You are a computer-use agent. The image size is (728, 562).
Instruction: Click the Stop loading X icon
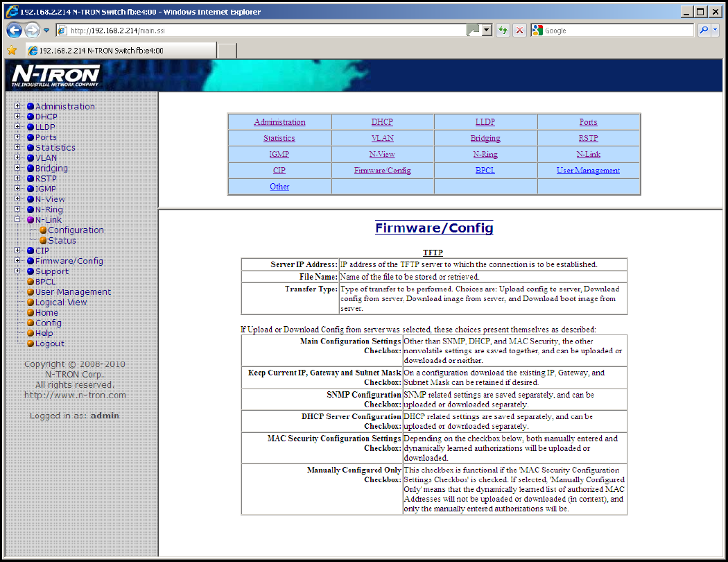519,31
